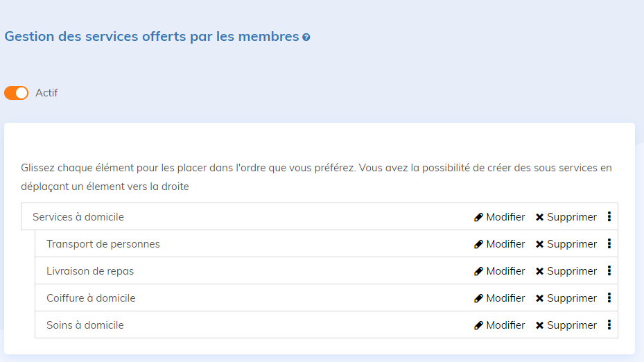Open the three-dot menu for Coiffure à domicile

pyautogui.click(x=609, y=298)
